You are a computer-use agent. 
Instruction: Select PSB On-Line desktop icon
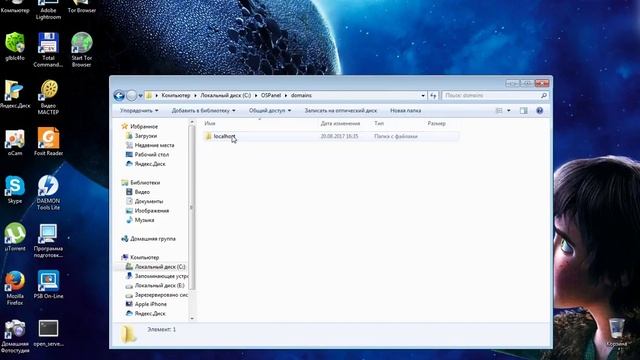click(48, 284)
